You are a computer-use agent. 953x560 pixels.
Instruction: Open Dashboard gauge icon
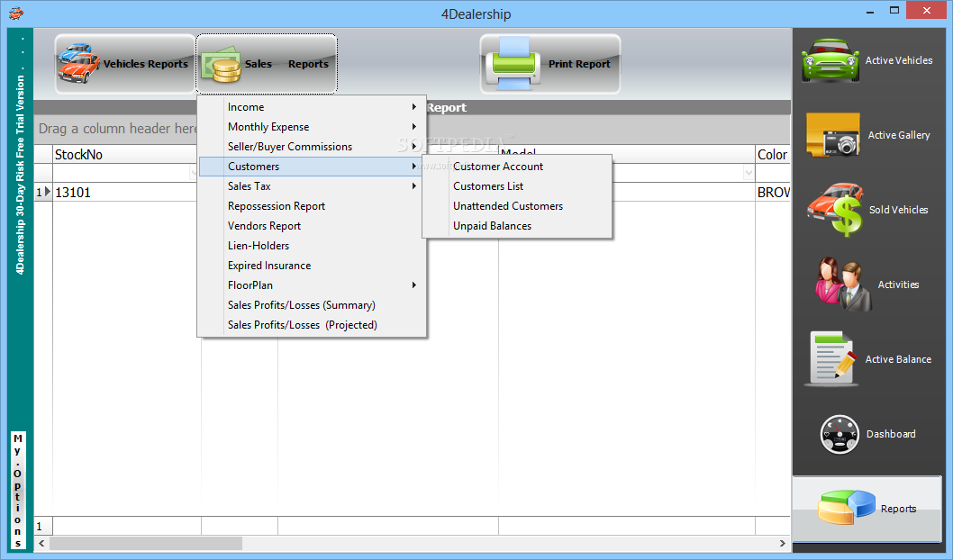pos(840,434)
